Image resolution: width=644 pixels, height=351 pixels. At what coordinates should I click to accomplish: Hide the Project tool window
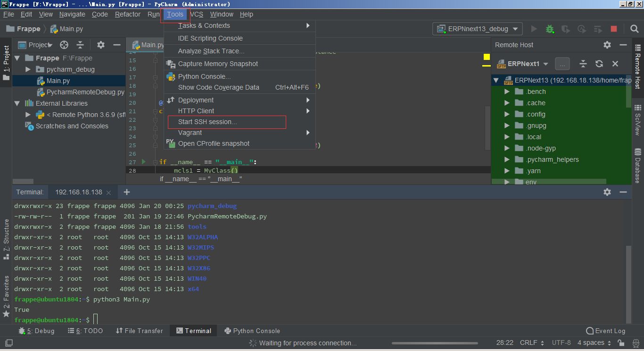[x=117, y=45]
